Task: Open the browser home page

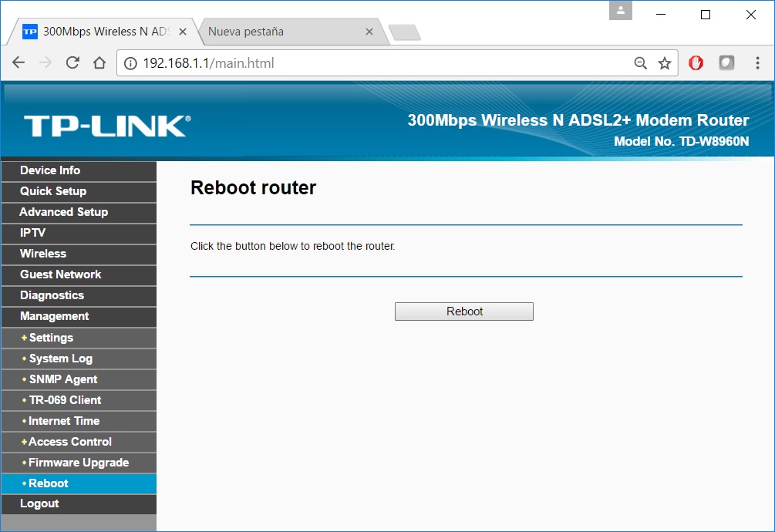Action: [99, 62]
